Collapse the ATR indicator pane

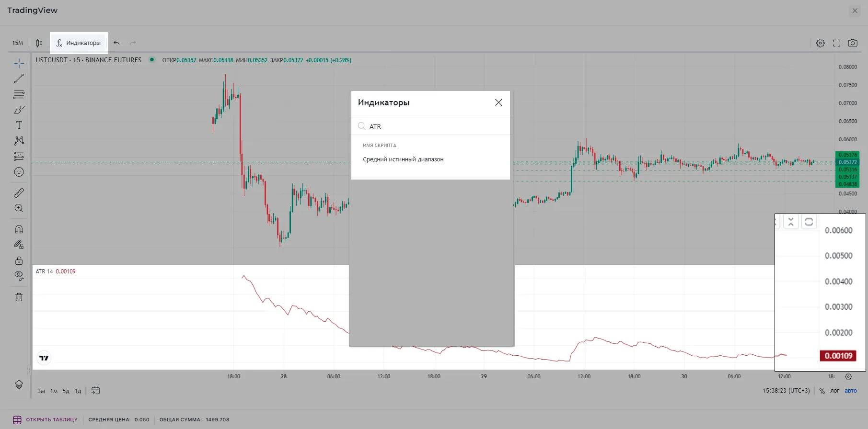click(791, 222)
